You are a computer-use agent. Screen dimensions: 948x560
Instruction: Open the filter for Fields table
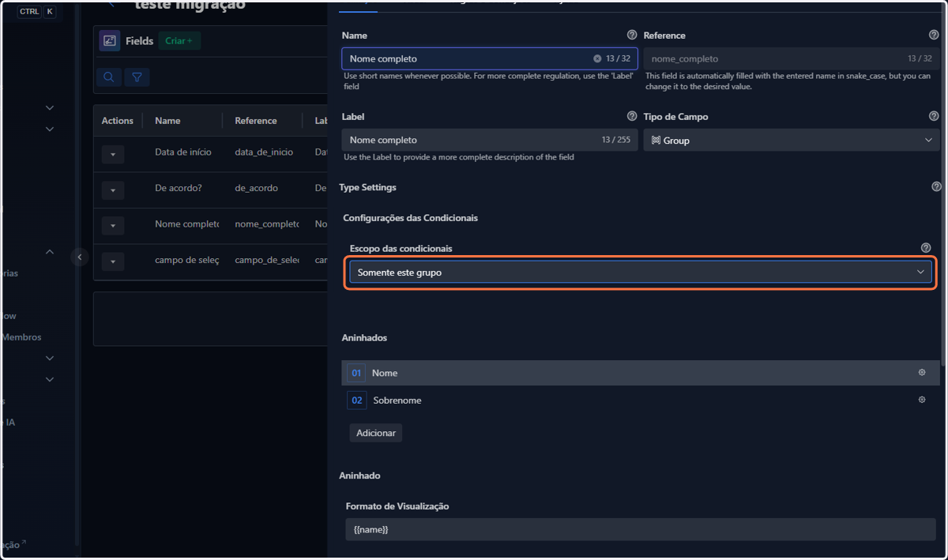137,77
